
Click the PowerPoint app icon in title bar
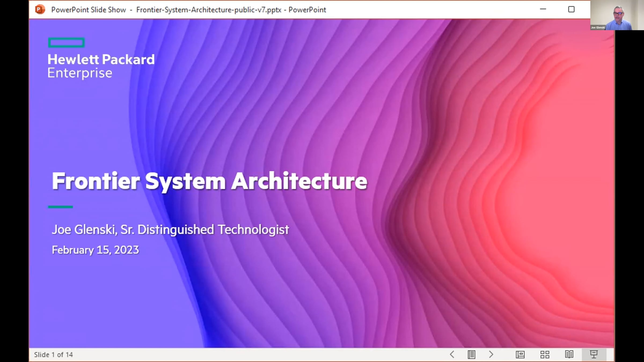[40, 10]
